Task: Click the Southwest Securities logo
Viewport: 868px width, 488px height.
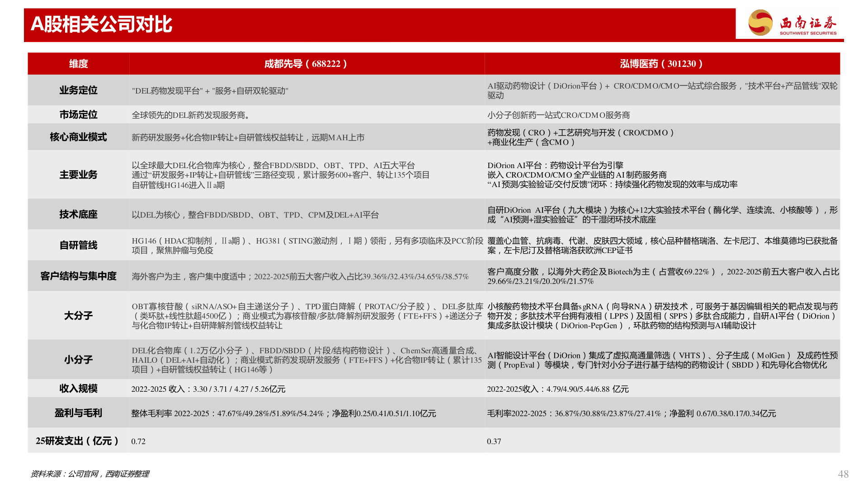Action: (x=792, y=23)
